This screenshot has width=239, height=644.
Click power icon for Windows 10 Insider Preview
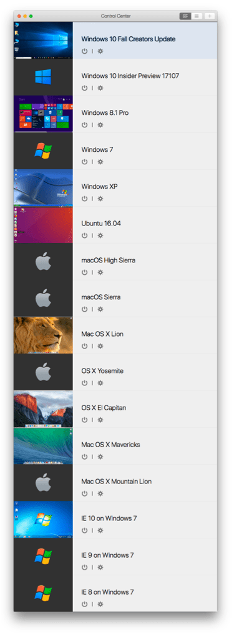[x=85, y=88]
